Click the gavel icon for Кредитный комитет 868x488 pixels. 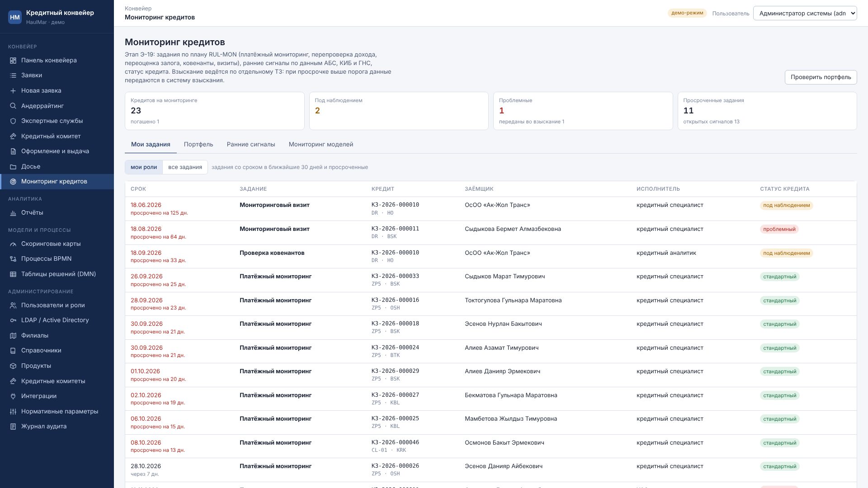[x=13, y=136]
